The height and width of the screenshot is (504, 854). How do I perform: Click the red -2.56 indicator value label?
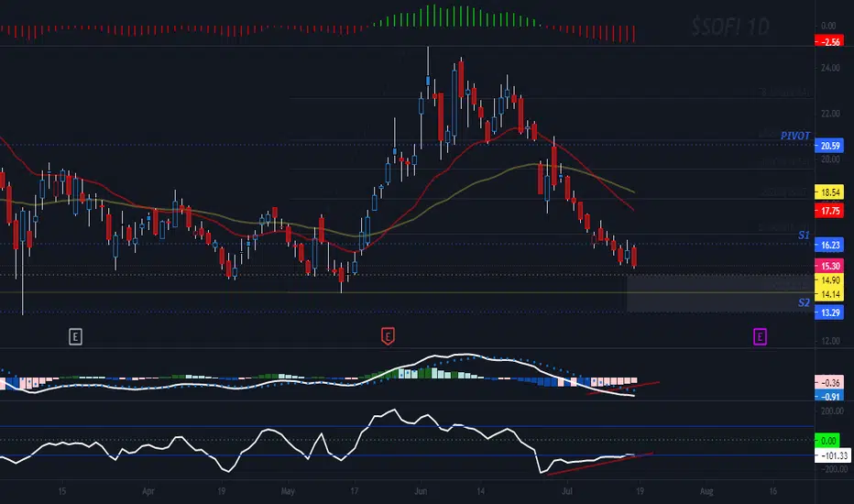829,41
